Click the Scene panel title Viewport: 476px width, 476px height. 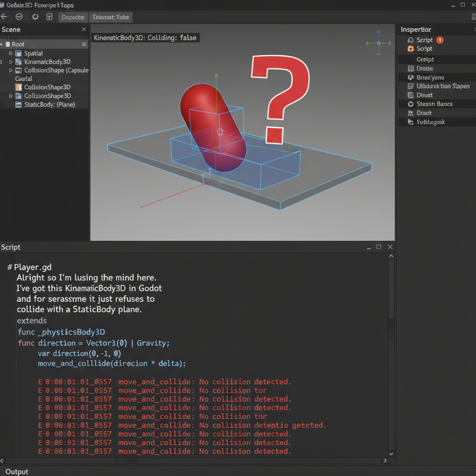point(11,29)
